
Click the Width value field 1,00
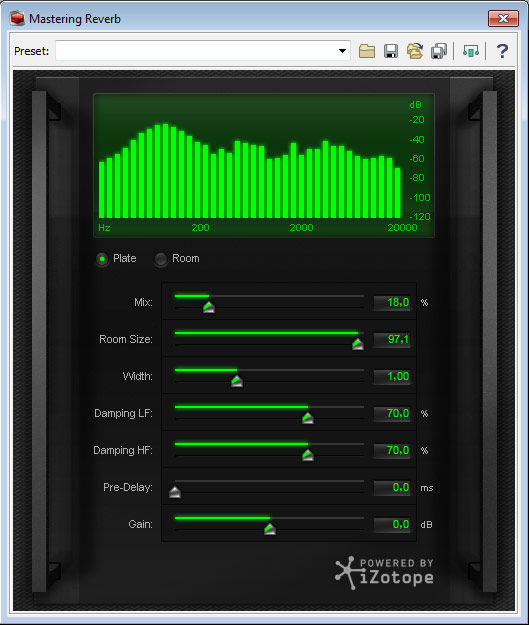(x=391, y=376)
